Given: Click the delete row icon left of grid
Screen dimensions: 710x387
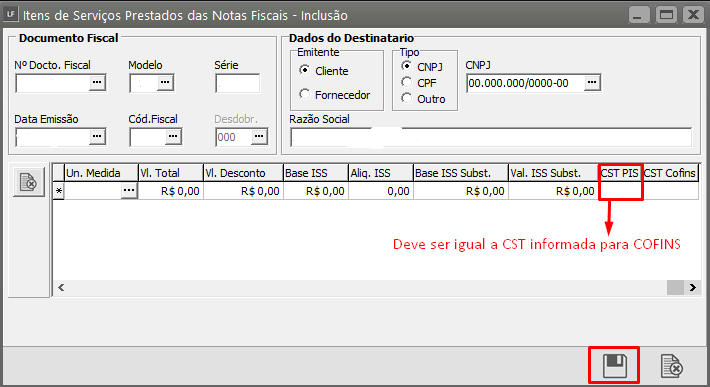Looking at the screenshot, I should (x=29, y=182).
